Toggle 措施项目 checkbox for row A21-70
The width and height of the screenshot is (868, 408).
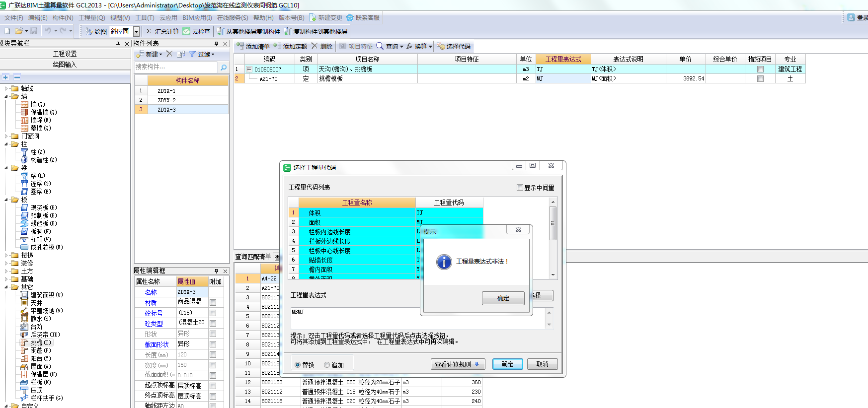pos(760,79)
